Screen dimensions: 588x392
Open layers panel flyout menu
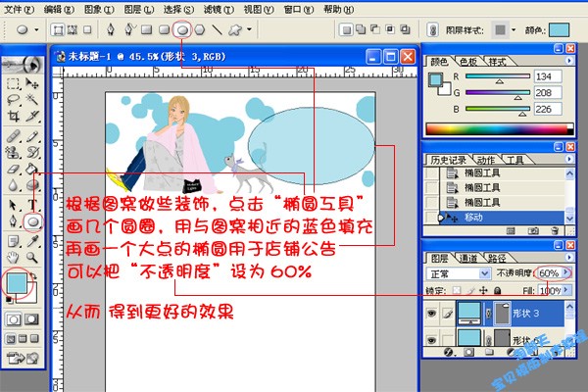click(x=569, y=258)
